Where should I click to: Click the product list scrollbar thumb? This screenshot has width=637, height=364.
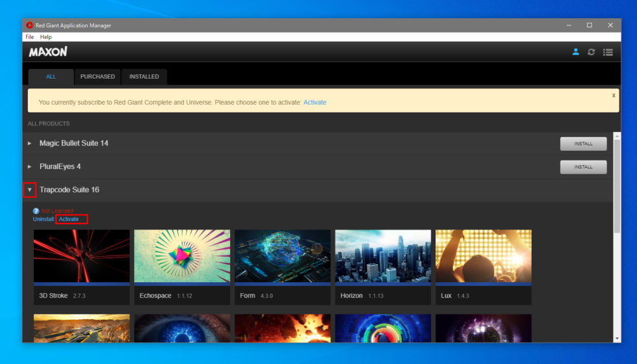[617, 187]
